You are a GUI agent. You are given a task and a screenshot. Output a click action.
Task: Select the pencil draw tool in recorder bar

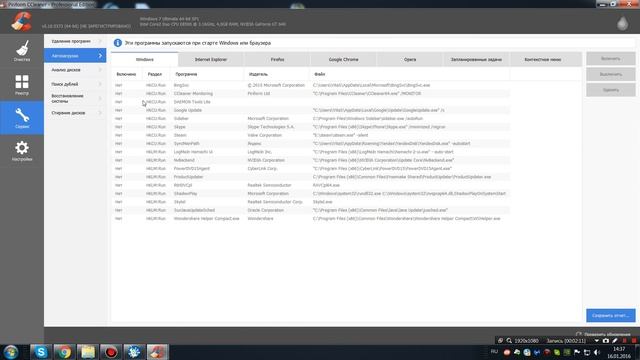point(615,340)
